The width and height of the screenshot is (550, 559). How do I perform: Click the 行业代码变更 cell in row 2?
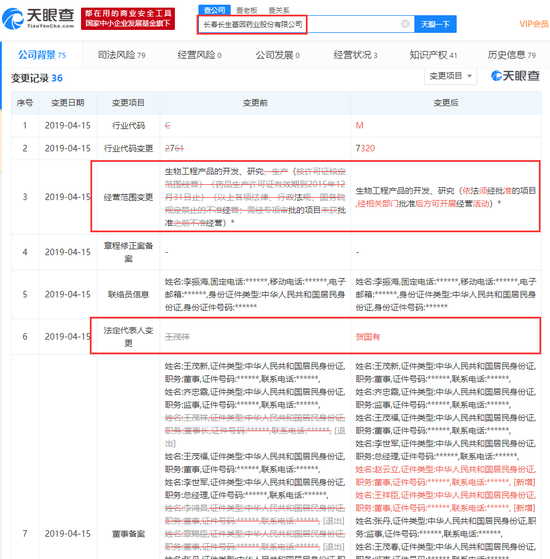pos(128,148)
